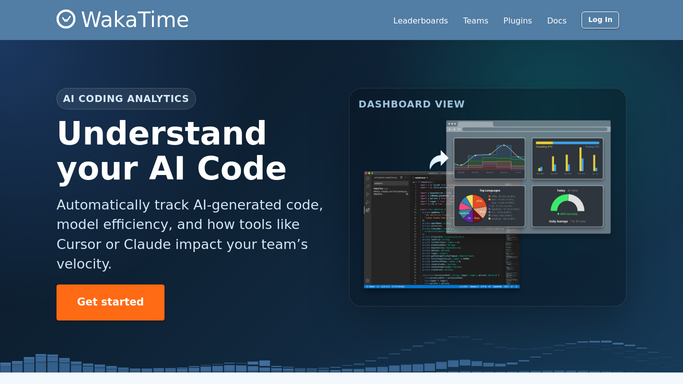Click the orange Get started button
Screen dimensions: 683x384
point(111,303)
